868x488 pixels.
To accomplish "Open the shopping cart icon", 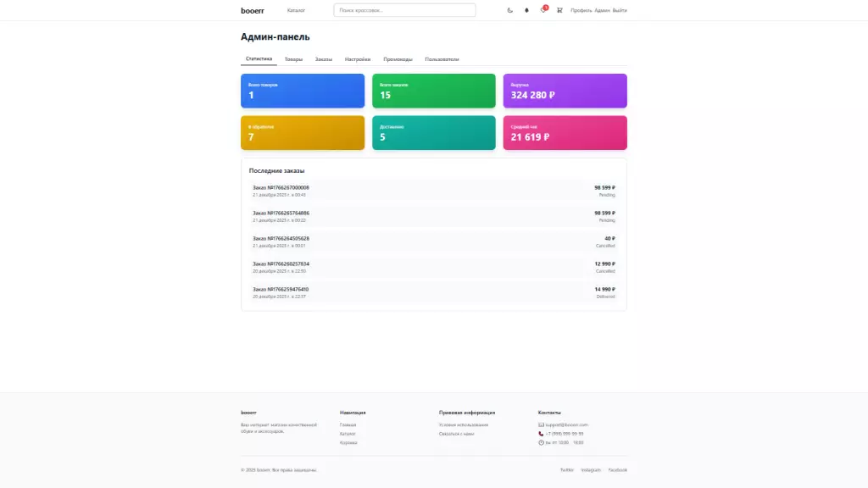I will (x=559, y=10).
